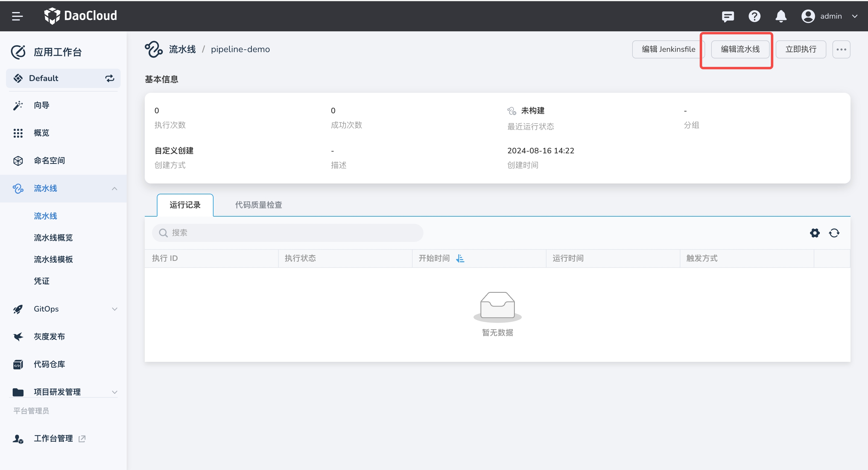
Task: Open the messages chat icon
Action: click(x=728, y=16)
